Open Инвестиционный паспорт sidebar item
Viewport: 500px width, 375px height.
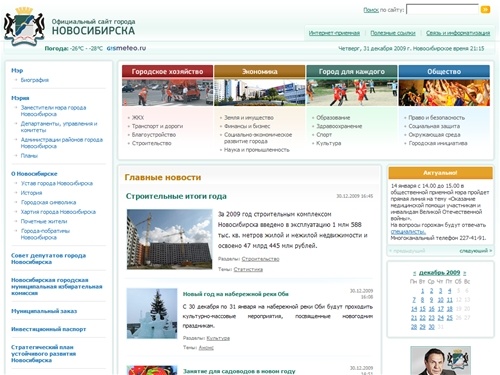(x=48, y=329)
